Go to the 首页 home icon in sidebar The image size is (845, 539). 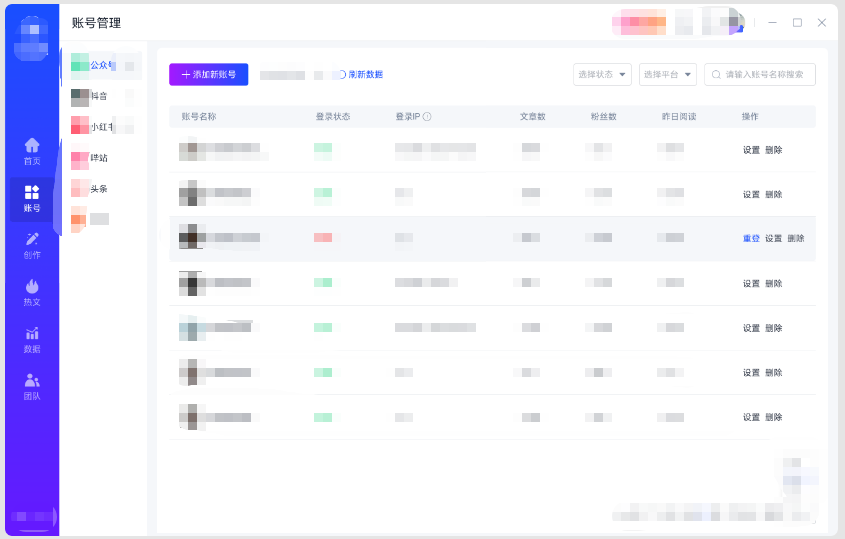point(32,150)
